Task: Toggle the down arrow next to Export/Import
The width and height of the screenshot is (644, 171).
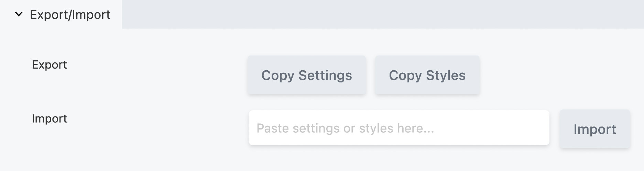Action: [19, 14]
